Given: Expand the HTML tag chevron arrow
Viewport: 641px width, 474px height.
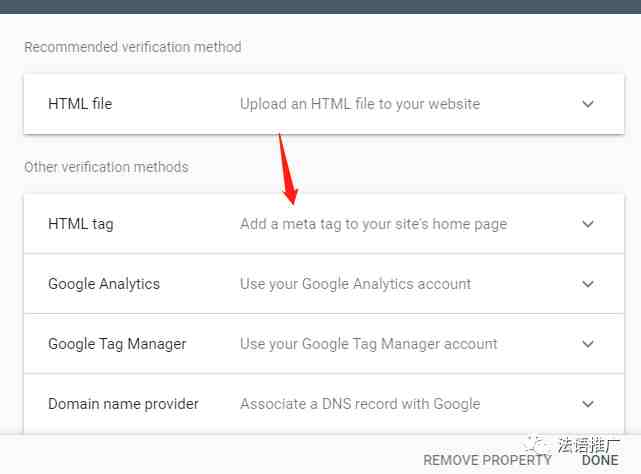Looking at the screenshot, I should 588,224.
